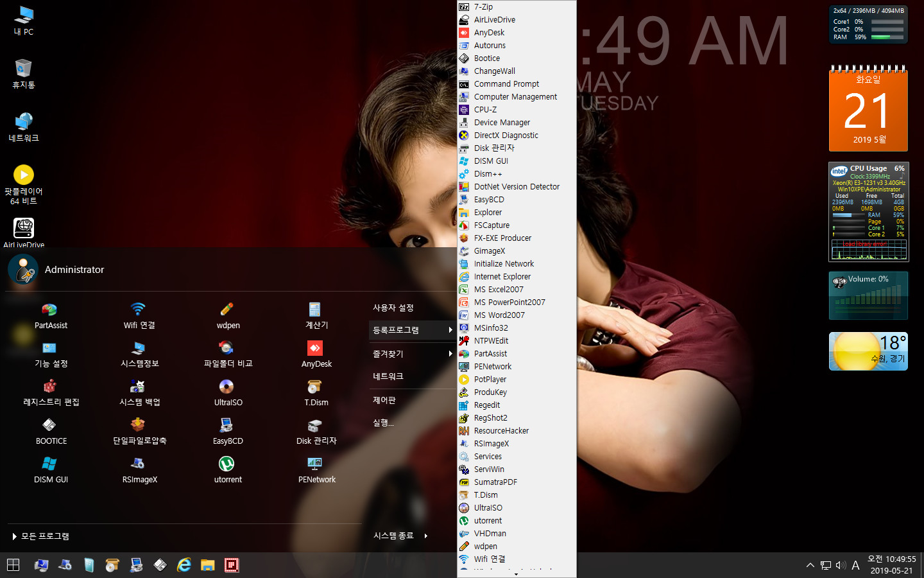Expand 즐겨찾기 submenu
This screenshot has height=578, width=924.
412,354
